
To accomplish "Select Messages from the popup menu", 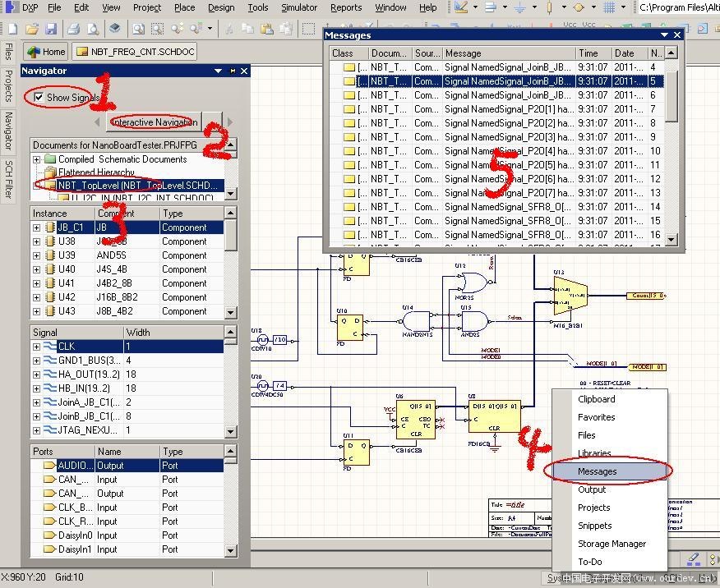I will [x=597, y=471].
